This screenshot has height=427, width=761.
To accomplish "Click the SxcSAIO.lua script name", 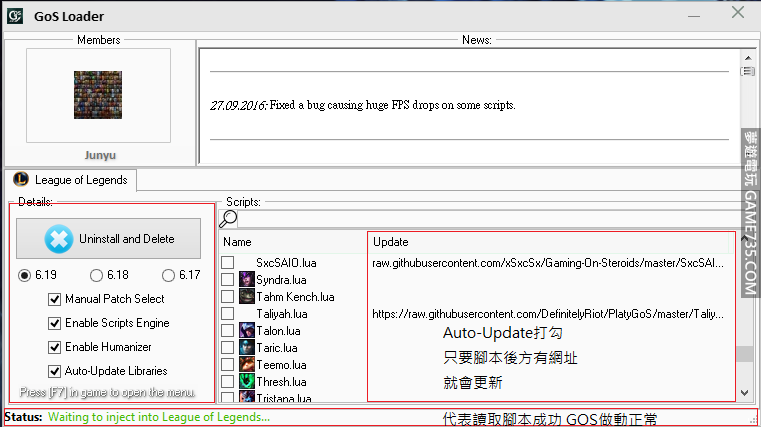I will [x=286, y=263].
